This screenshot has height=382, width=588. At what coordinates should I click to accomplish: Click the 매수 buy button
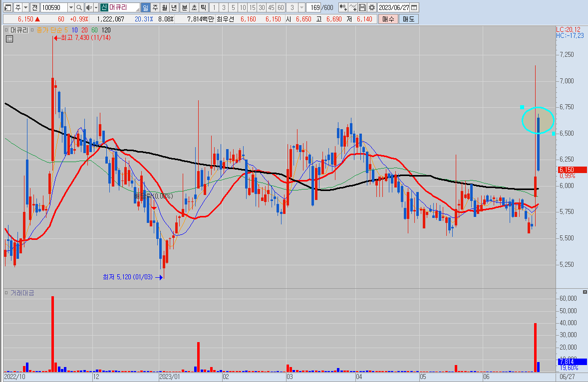tap(388, 19)
